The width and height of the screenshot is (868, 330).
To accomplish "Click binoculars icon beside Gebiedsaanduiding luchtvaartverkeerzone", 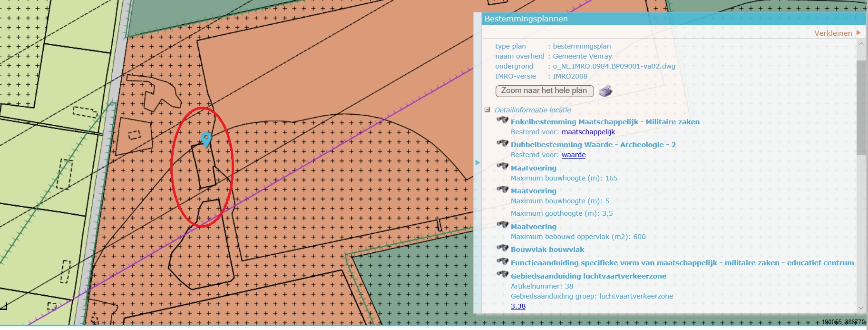I will (x=502, y=274).
